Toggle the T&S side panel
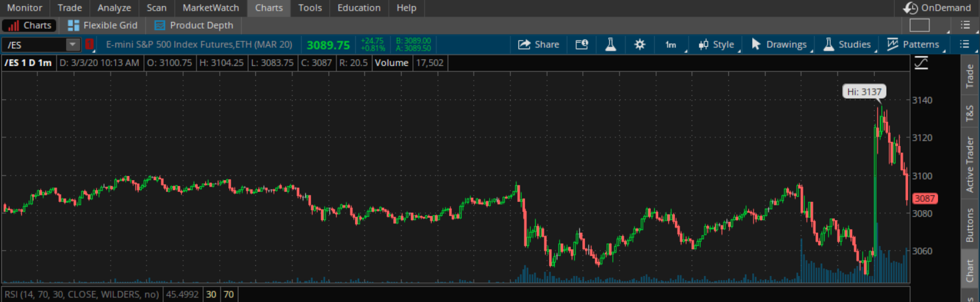Viewport: 980px width, 302px height. [969, 114]
